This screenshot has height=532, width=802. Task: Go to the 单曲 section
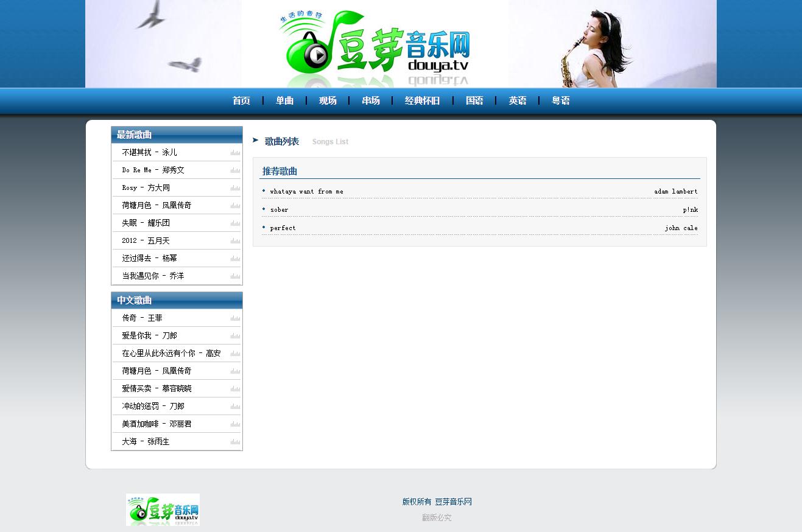(x=284, y=101)
